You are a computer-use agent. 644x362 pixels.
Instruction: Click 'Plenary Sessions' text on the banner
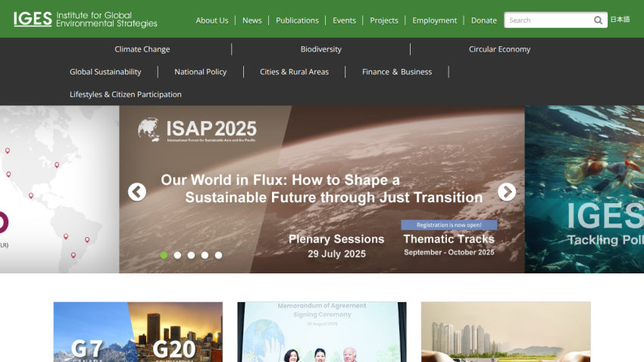click(x=336, y=239)
